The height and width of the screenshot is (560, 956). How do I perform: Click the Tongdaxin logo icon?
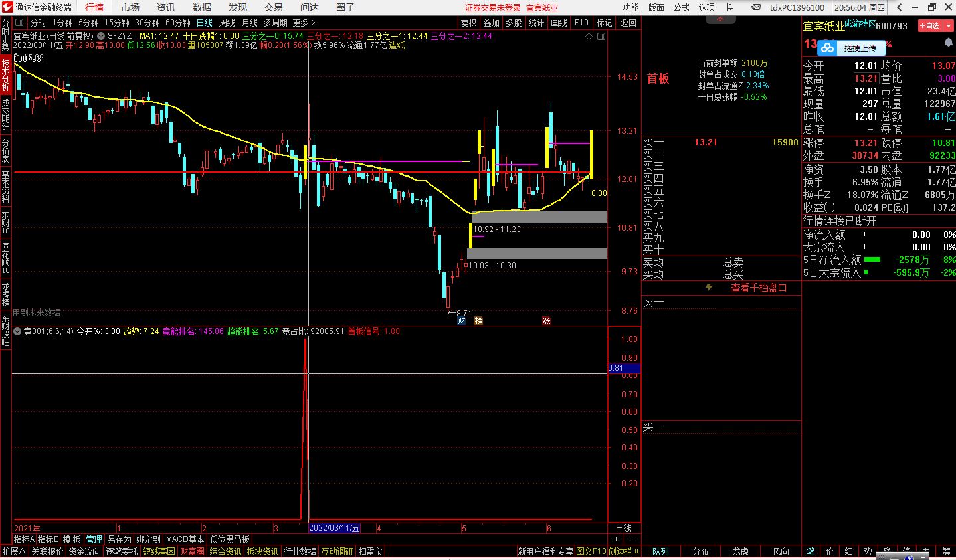7,7
